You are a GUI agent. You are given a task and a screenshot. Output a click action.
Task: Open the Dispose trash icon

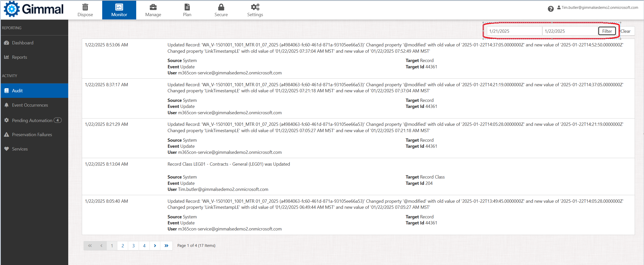(85, 7)
